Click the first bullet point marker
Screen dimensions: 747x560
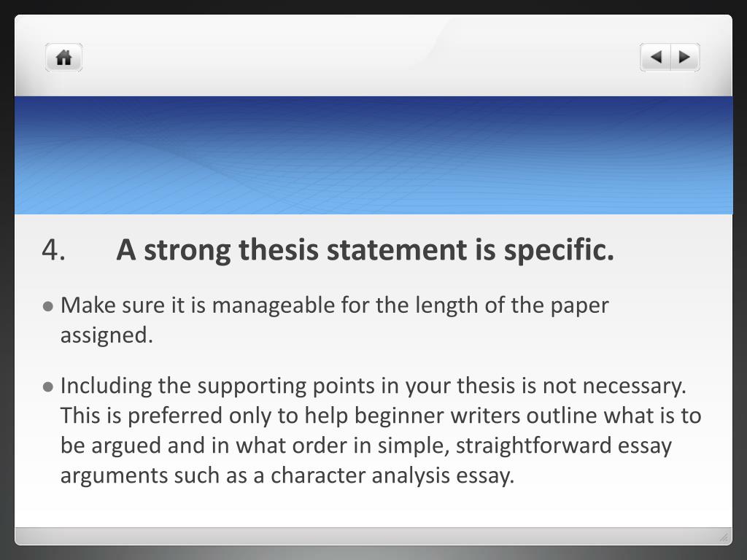tap(48, 306)
